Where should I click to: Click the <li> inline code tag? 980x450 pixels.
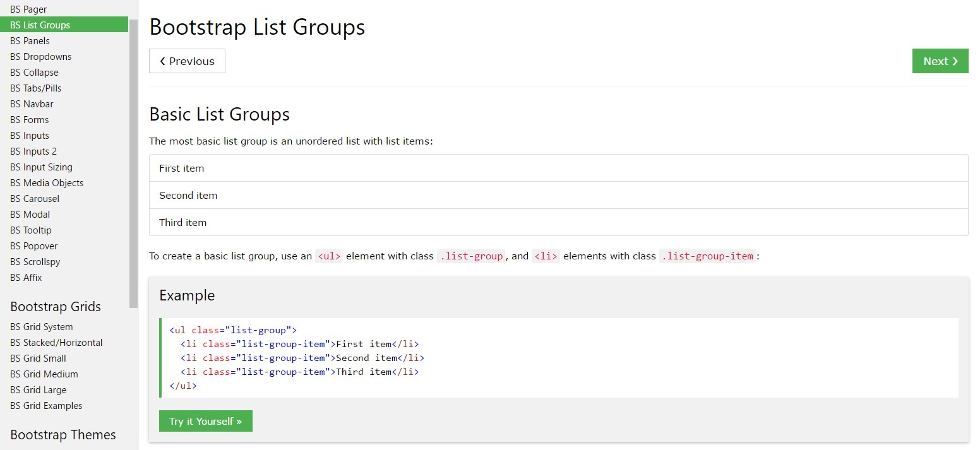pos(546,256)
